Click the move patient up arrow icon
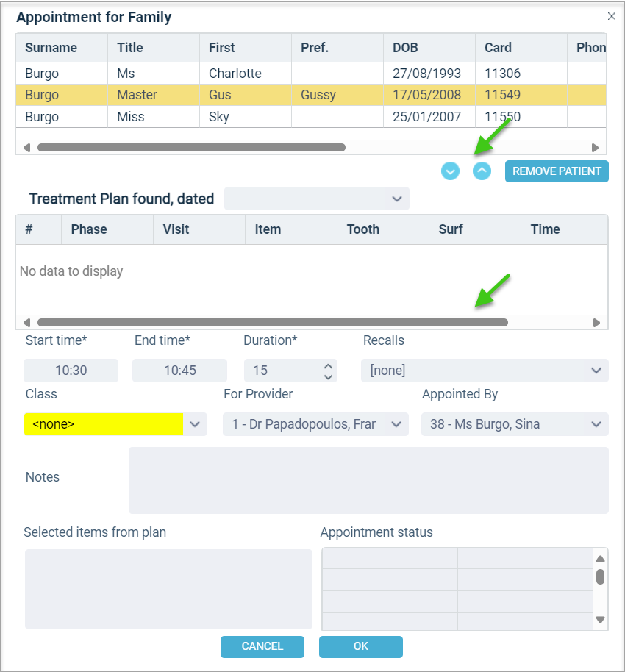The image size is (625, 672). pos(482,171)
